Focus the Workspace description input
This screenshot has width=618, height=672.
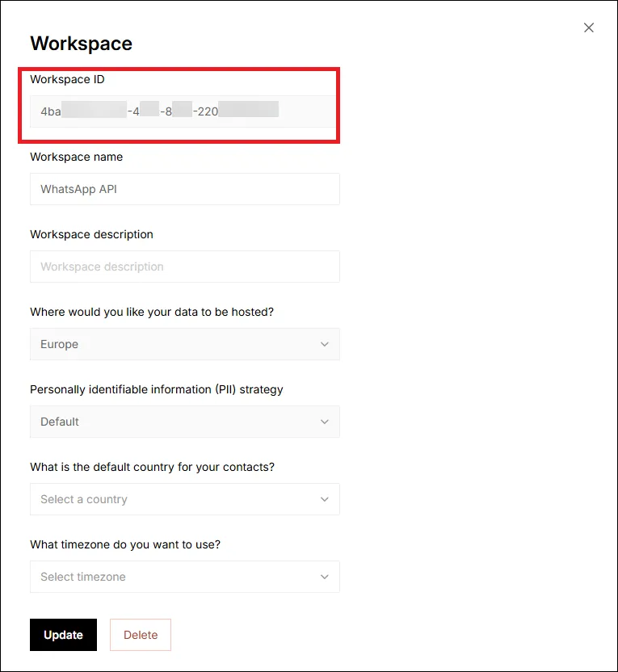[x=185, y=267]
